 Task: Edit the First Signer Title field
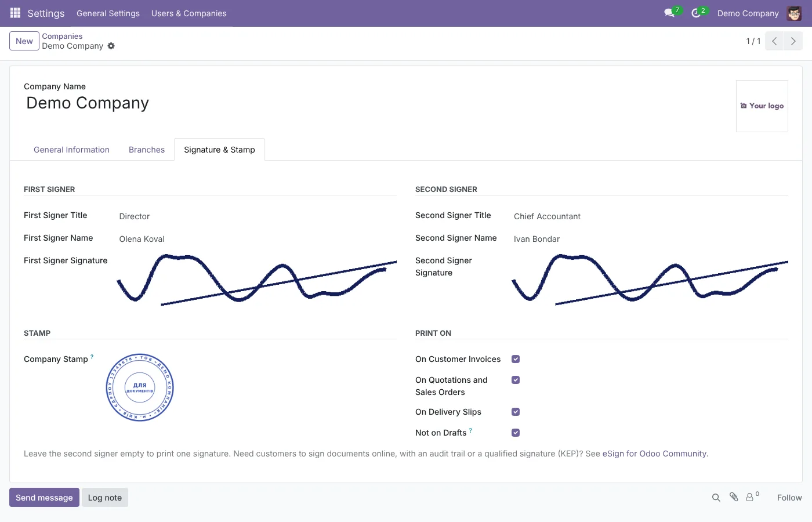click(258, 216)
